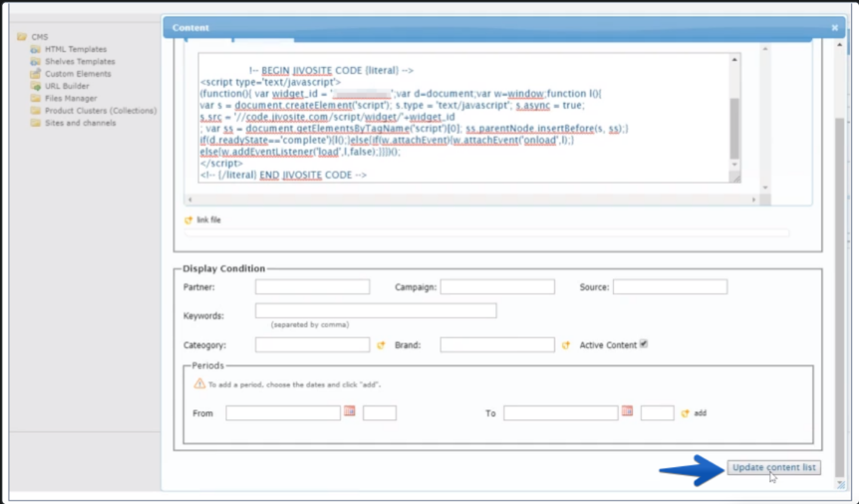Focus the Partner text field

tap(312, 287)
